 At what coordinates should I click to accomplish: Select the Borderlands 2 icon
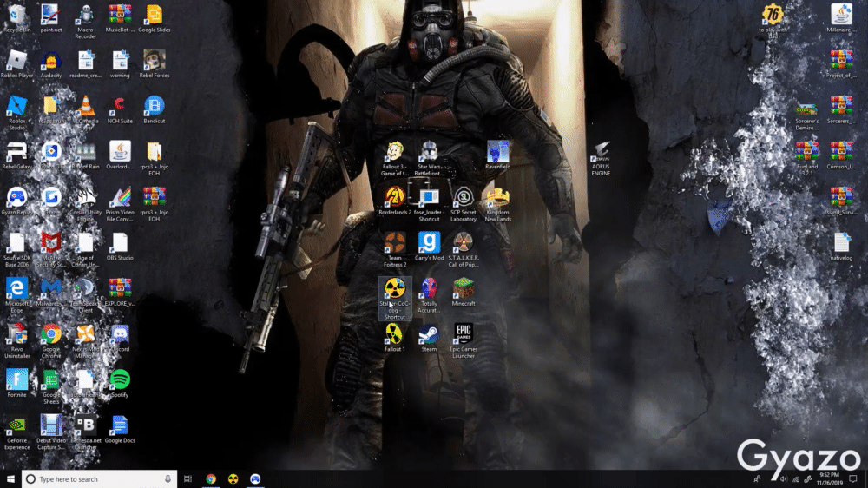(395, 201)
